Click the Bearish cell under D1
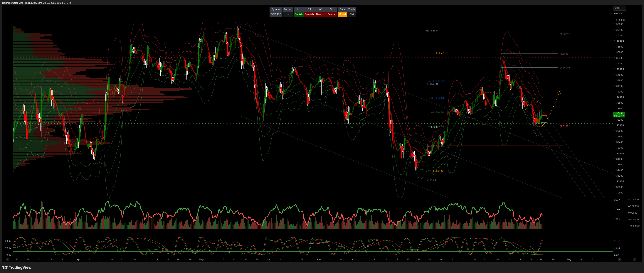The width and height of the screenshot is (644, 273). pos(309,14)
